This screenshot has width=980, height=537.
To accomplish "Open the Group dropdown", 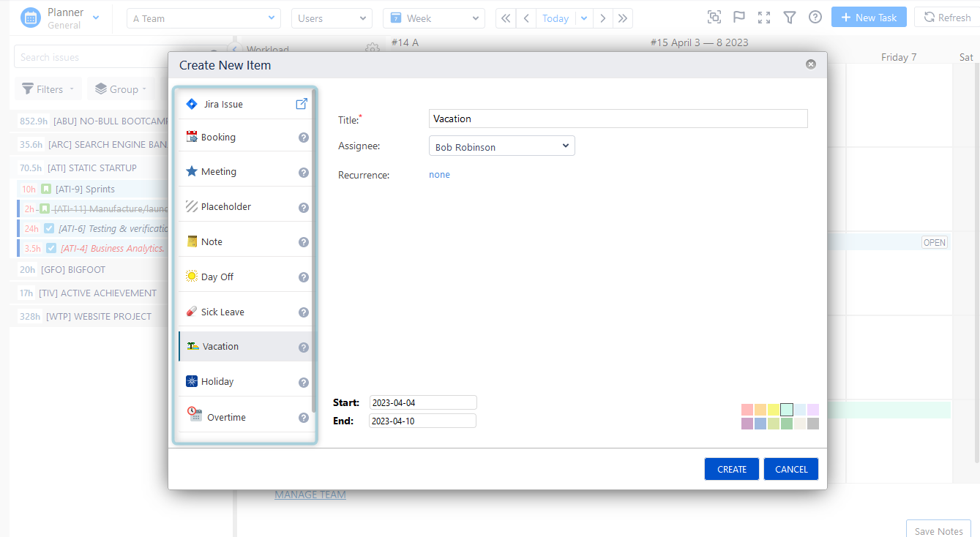I will (x=121, y=89).
